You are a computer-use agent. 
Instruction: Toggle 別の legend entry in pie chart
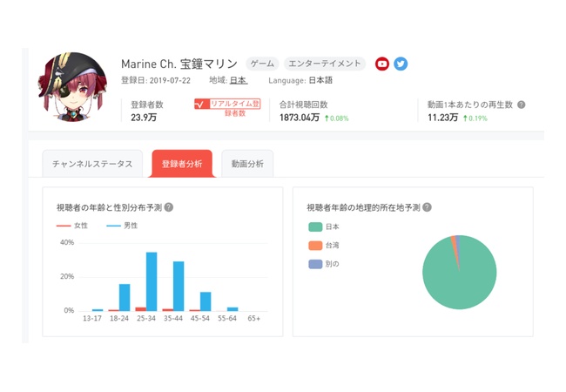pyautogui.click(x=324, y=264)
